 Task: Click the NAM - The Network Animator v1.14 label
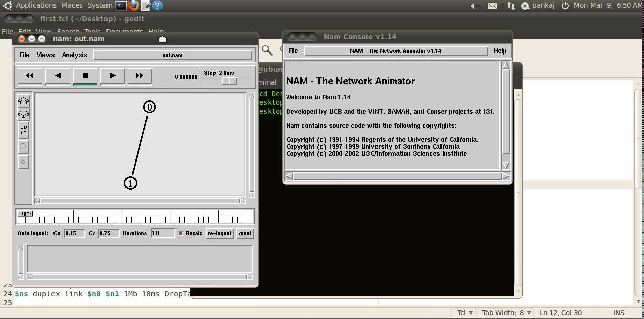coord(396,51)
